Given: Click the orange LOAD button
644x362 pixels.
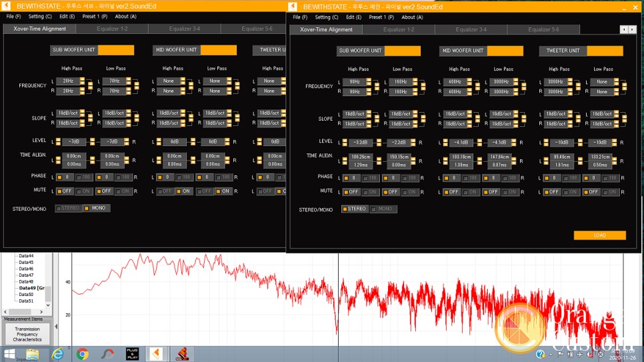Looking at the screenshot, I should [599, 235].
